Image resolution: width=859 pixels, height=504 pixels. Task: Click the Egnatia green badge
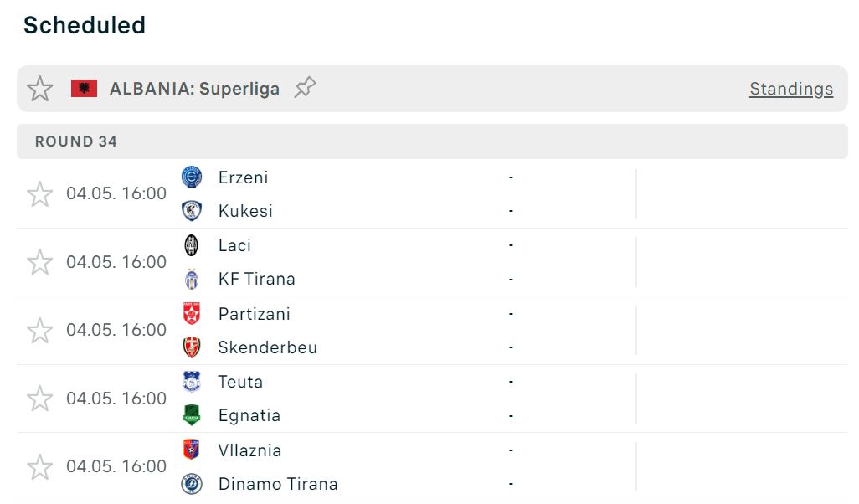(x=192, y=415)
